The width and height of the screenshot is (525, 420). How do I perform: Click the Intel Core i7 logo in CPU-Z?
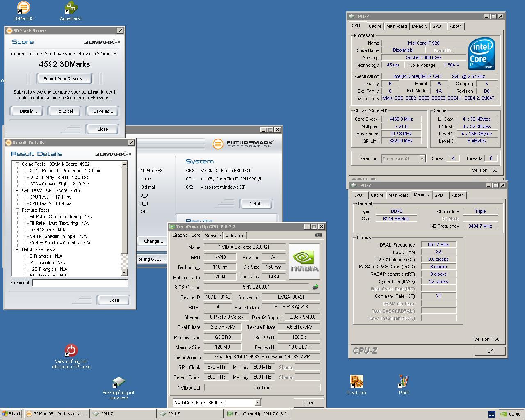pos(482,54)
